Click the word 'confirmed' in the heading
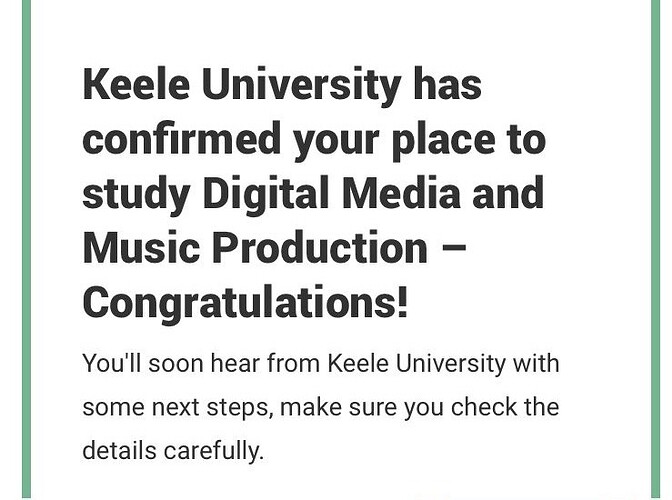 click(x=181, y=138)
